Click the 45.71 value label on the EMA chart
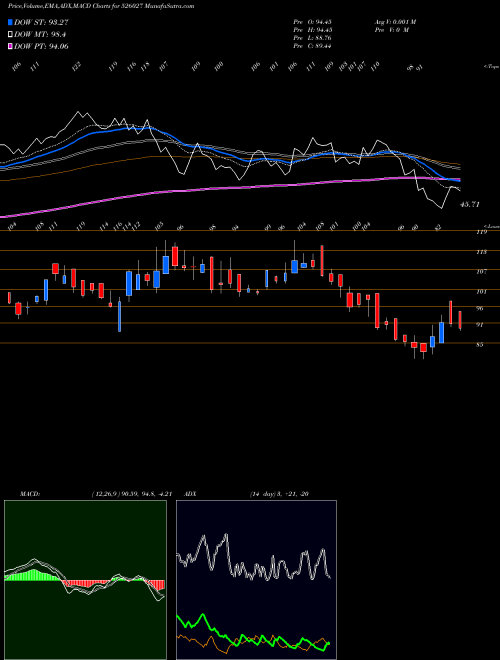The height and width of the screenshot is (660, 500). (470, 205)
